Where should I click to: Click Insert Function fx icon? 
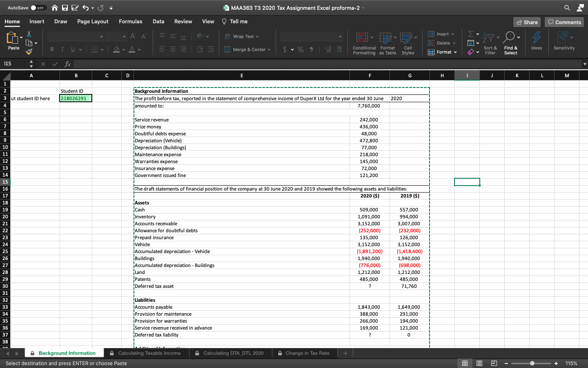68,64
